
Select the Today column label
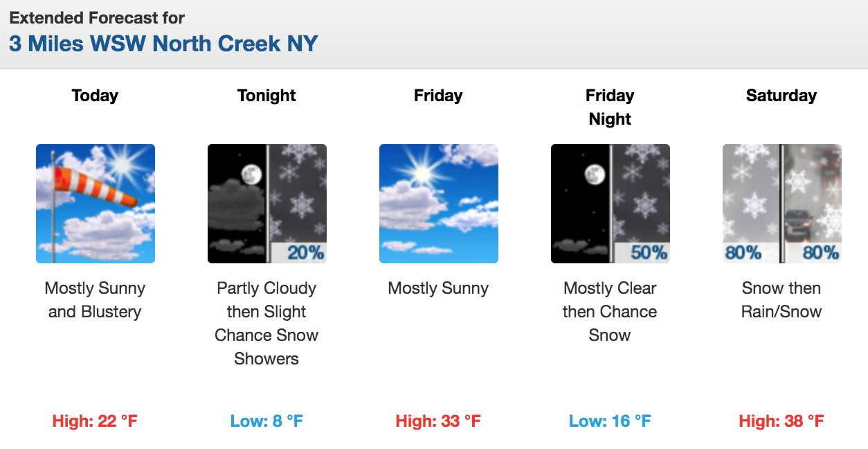(x=95, y=96)
